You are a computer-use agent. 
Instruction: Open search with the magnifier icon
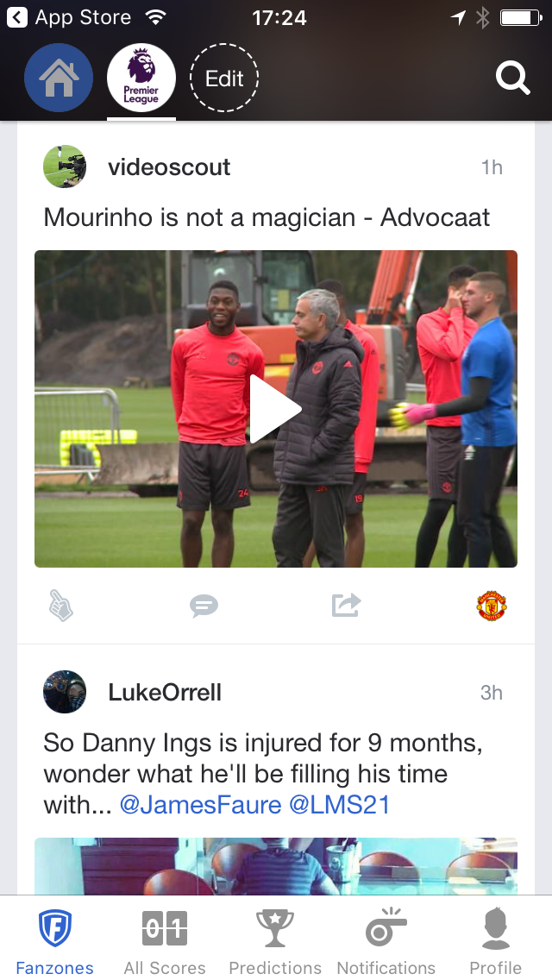pos(512,79)
